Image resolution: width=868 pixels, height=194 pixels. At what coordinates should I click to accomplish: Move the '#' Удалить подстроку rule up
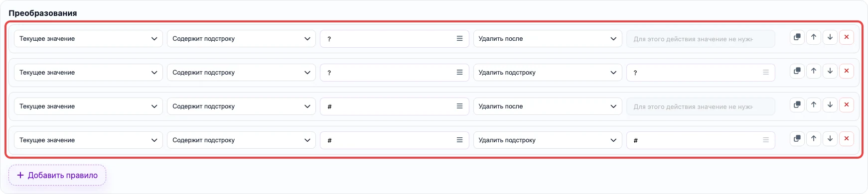tap(814, 139)
